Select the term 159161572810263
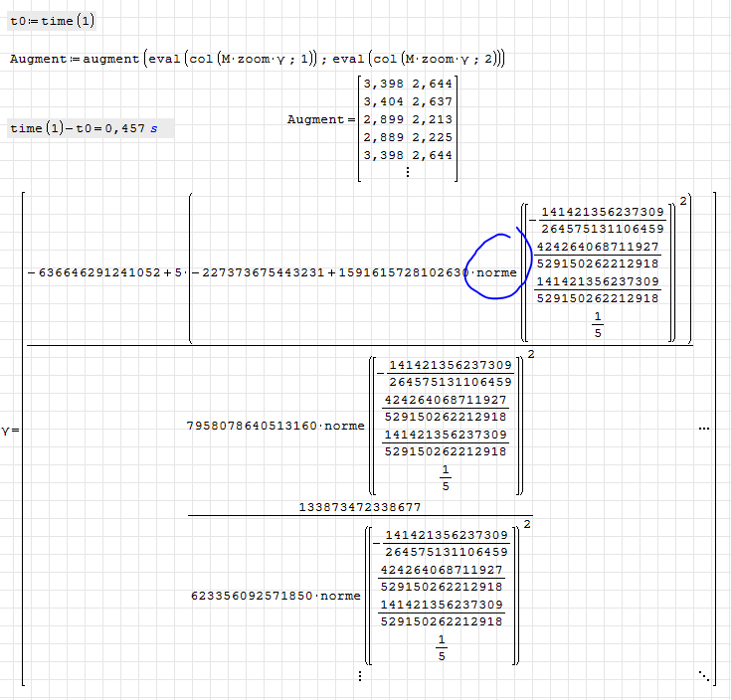 (400, 272)
